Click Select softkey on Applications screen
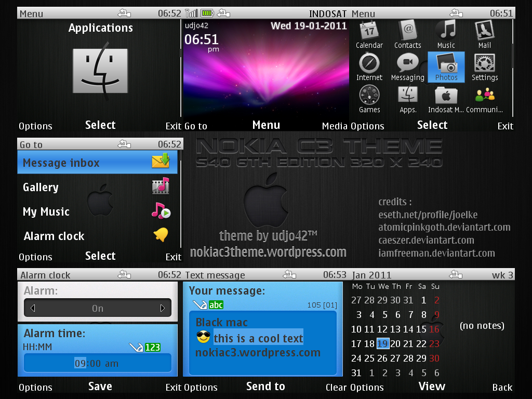The image size is (532, 399). click(100, 125)
